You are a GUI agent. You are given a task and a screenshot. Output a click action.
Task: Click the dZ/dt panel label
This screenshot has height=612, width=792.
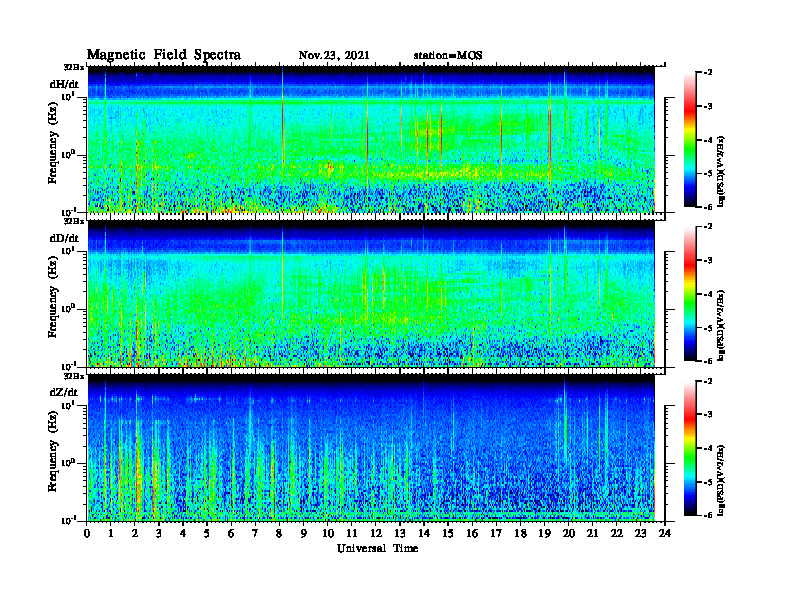(x=64, y=392)
